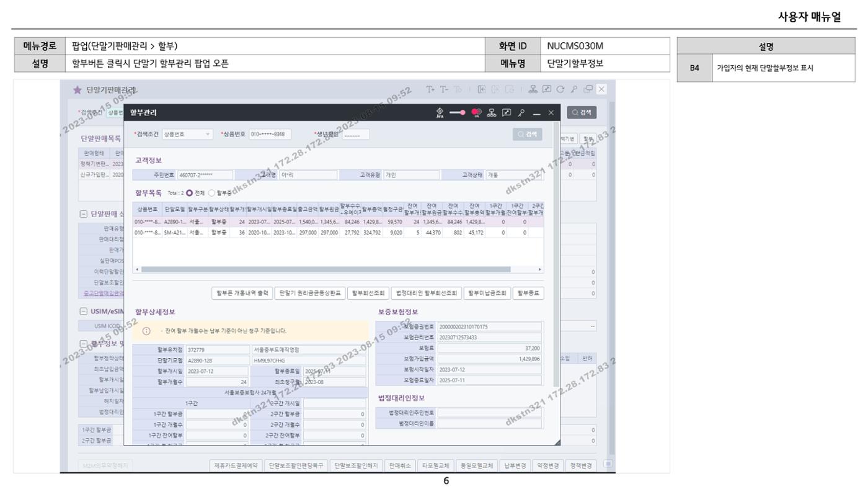The height and width of the screenshot is (489, 868).
Task: Click 할부미납금조회 button
Action: 487,294
